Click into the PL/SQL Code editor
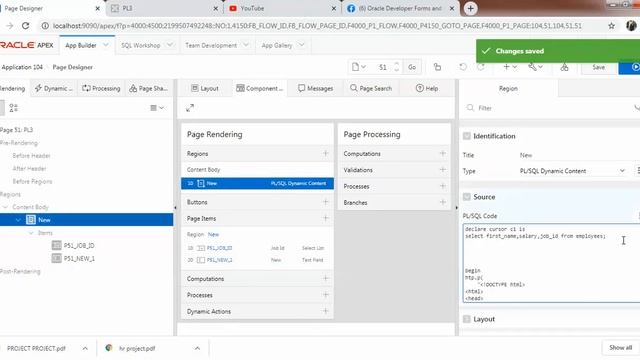 (x=552, y=263)
